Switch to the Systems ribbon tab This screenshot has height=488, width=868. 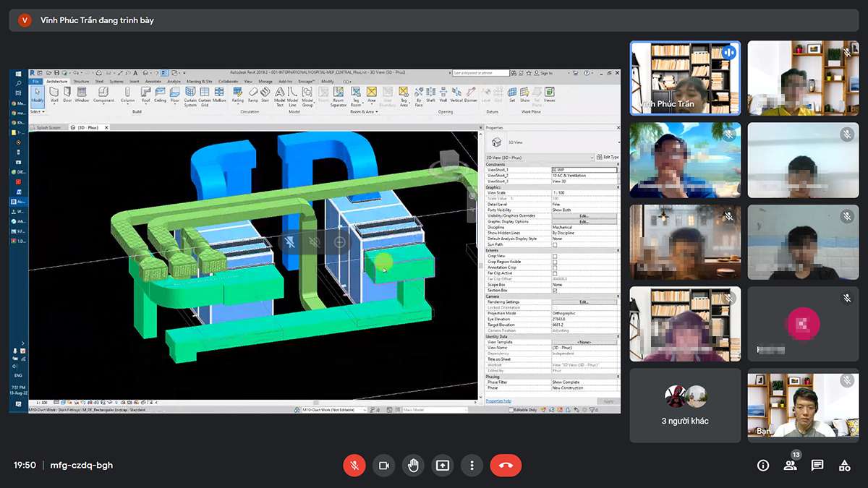[x=116, y=82]
